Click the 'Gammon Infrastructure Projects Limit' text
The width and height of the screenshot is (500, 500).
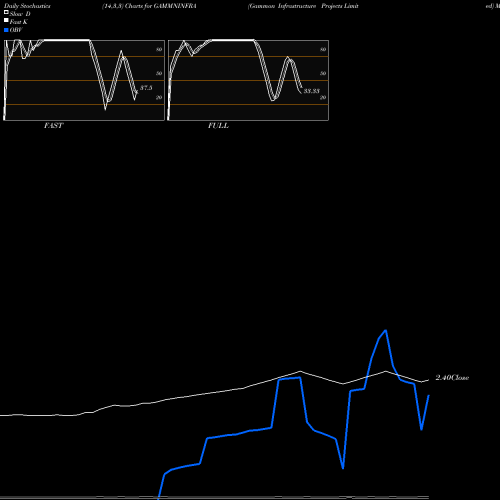pos(303,6)
